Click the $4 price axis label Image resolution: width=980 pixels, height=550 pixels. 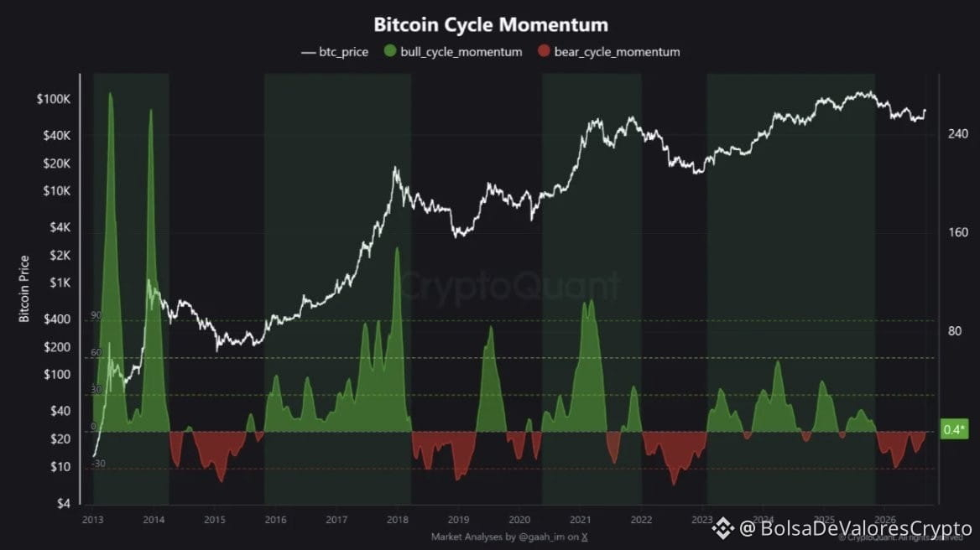tap(63, 503)
